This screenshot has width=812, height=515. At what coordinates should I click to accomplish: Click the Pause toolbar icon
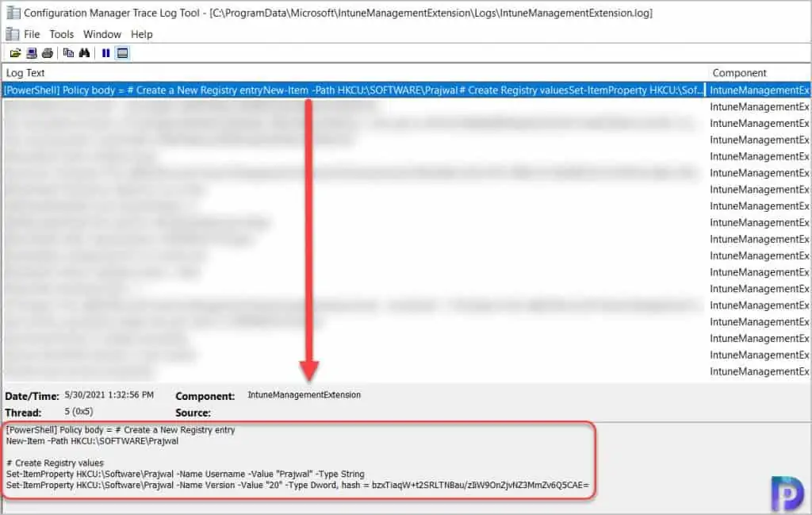click(x=105, y=53)
